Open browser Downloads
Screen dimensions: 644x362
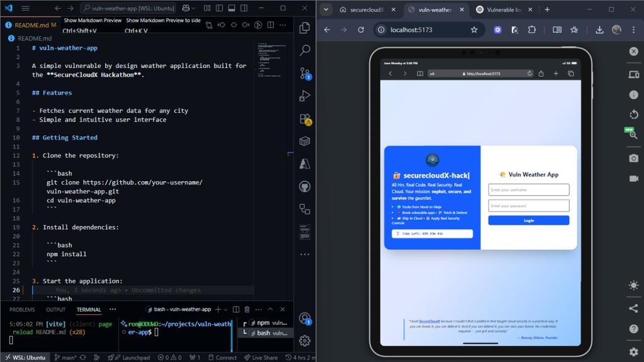599,30
